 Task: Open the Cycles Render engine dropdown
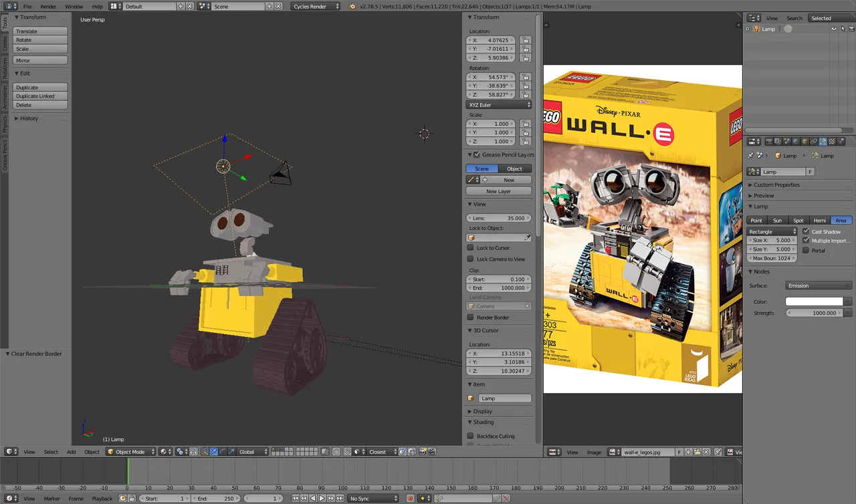click(x=316, y=6)
